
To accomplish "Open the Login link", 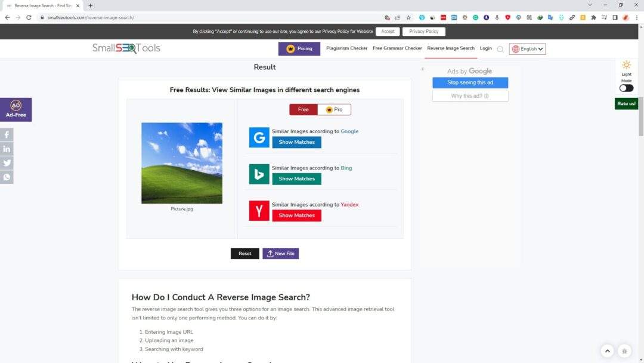I will click(485, 48).
